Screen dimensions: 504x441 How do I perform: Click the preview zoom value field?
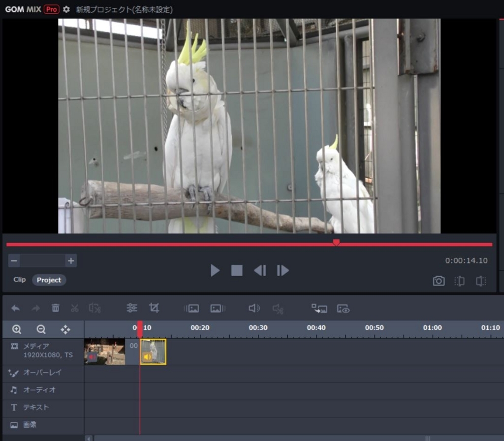[42, 261]
